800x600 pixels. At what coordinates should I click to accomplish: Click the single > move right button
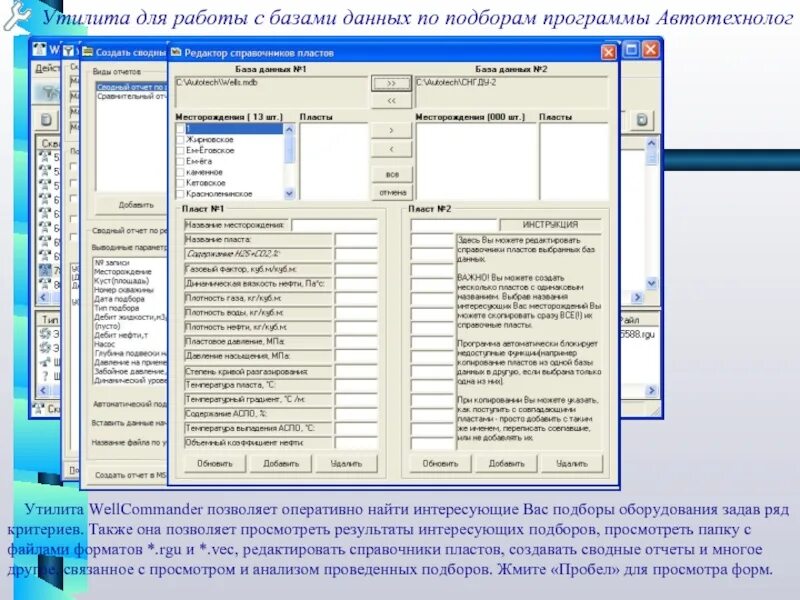point(391,131)
